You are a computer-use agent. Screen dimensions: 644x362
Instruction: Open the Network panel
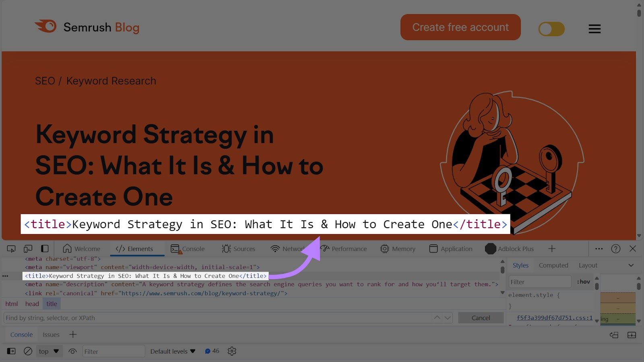point(288,249)
